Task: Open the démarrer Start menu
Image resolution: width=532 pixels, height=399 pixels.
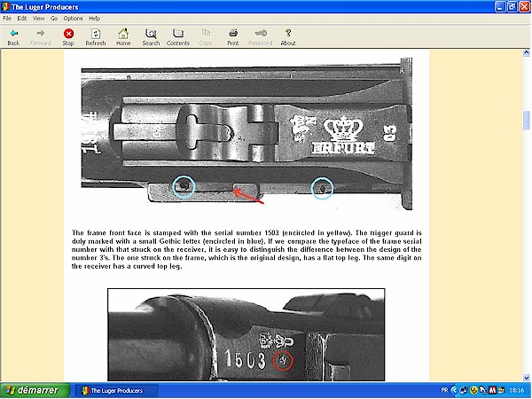Action: click(35, 390)
